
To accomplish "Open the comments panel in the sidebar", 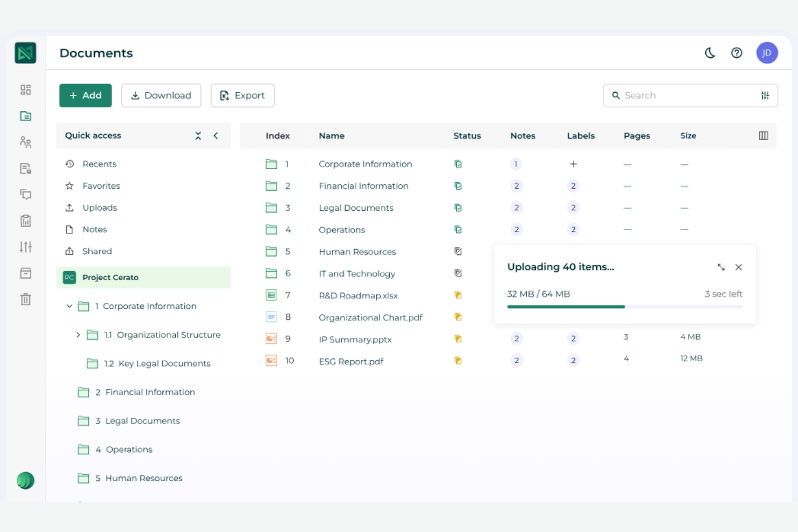I will coord(25,195).
